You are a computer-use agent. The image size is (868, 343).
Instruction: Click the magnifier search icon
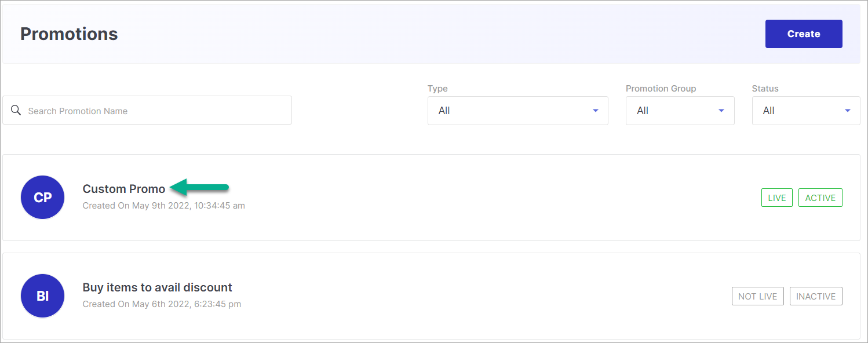click(16, 110)
